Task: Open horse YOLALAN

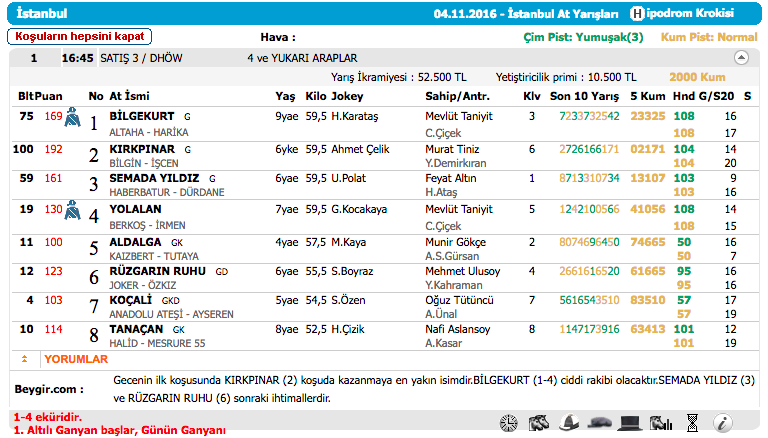Action: [x=135, y=209]
